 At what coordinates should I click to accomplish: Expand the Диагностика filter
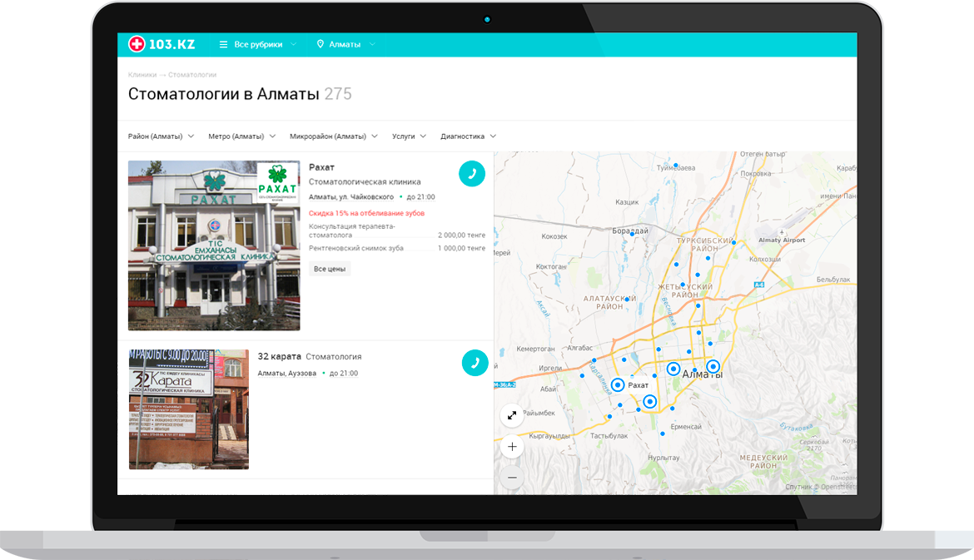coord(469,136)
